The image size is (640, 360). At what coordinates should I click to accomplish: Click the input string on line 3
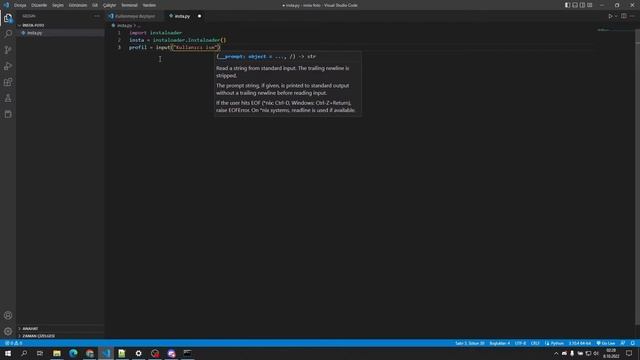[195, 47]
